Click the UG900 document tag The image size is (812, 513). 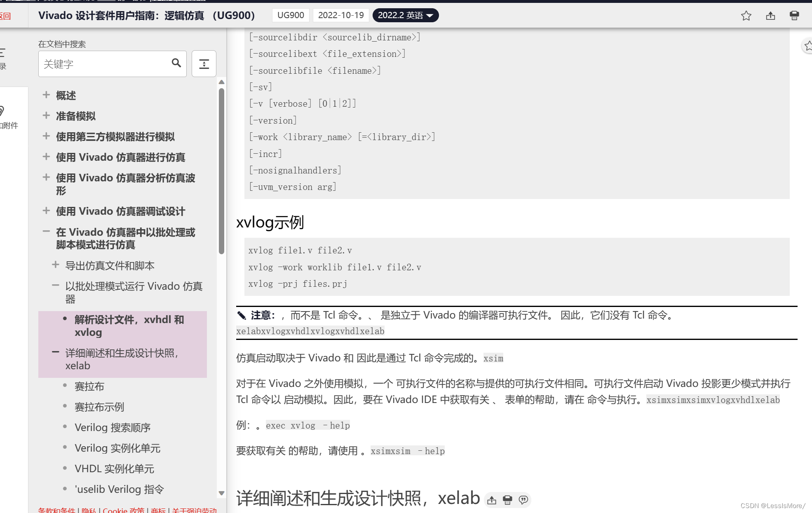click(291, 15)
